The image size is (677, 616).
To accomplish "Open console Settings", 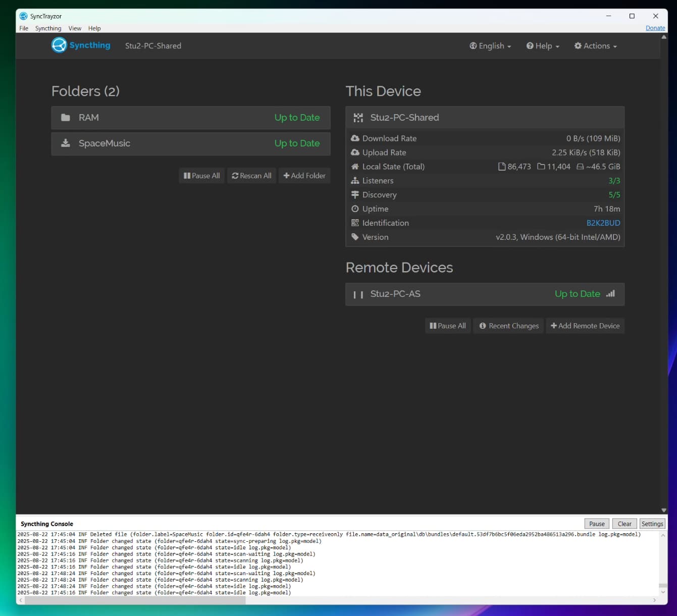I will (652, 524).
